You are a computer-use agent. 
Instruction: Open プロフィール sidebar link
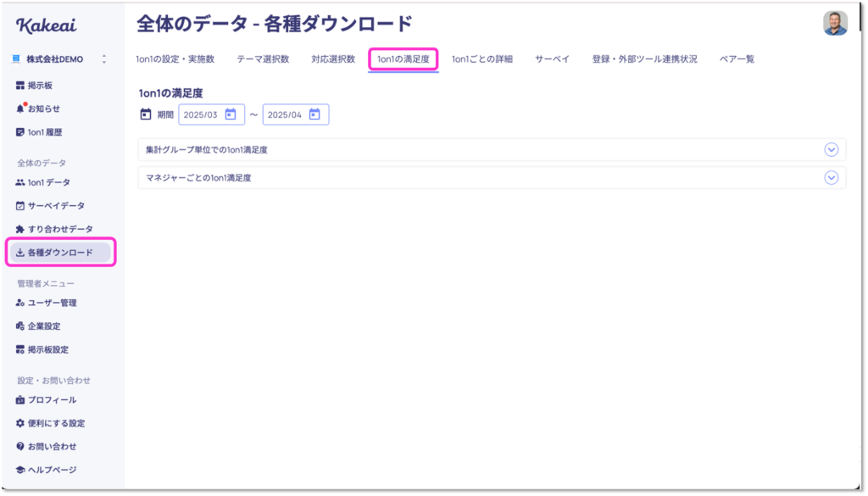(52, 399)
